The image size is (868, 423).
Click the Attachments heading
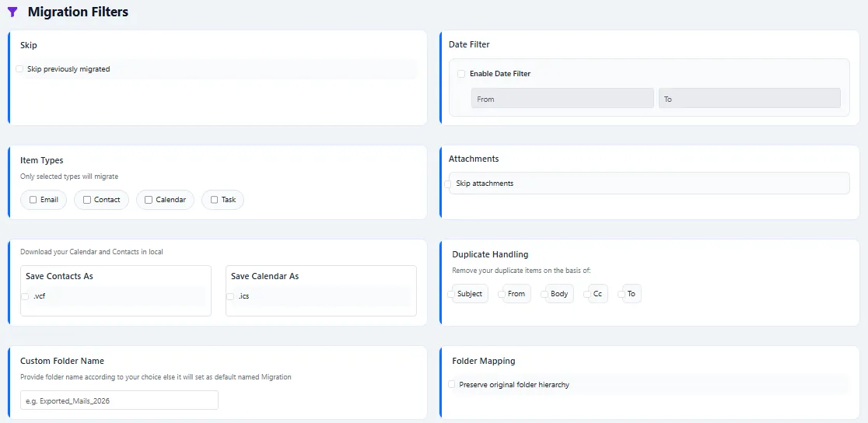(474, 159)
